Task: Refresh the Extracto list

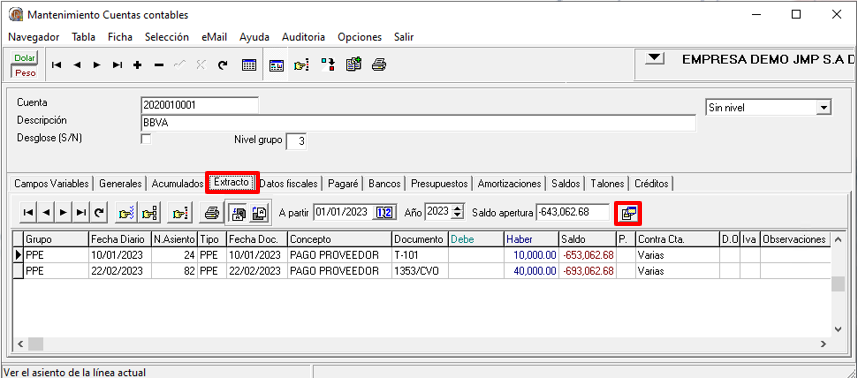Action: 98,212
